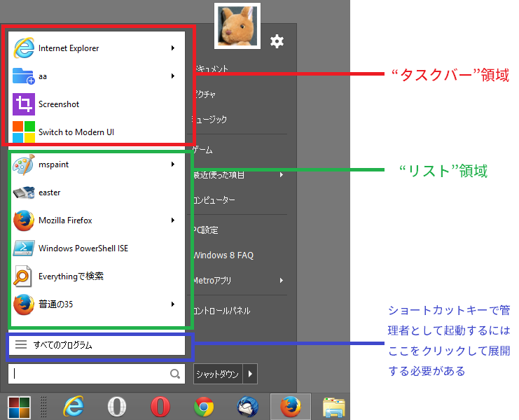Click the easter label text
Image resolution: width=519 pixels, height=420 pixels.
49,192
